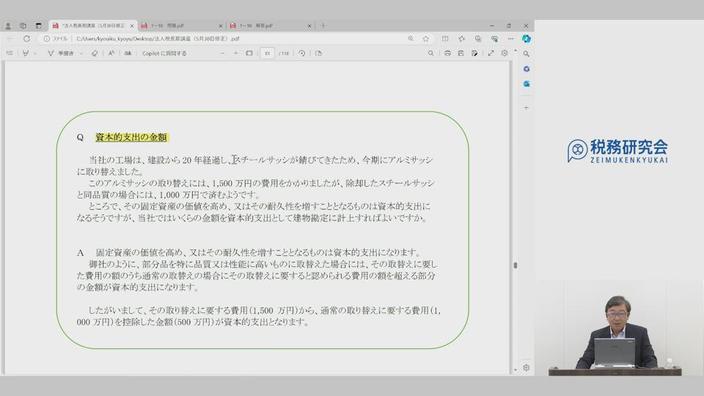Go back with the back arrow
Screen dimensions: 704x396
pyautogui.click(x=10, y=39)
